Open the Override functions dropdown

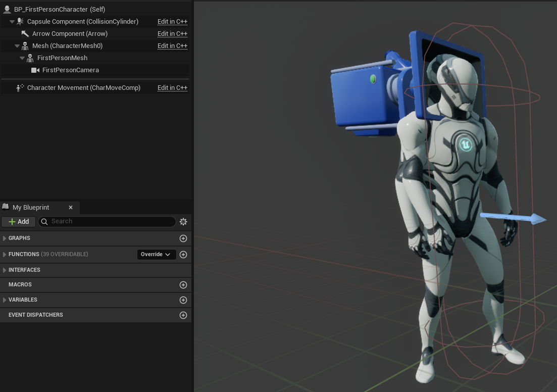click(156, 255)
